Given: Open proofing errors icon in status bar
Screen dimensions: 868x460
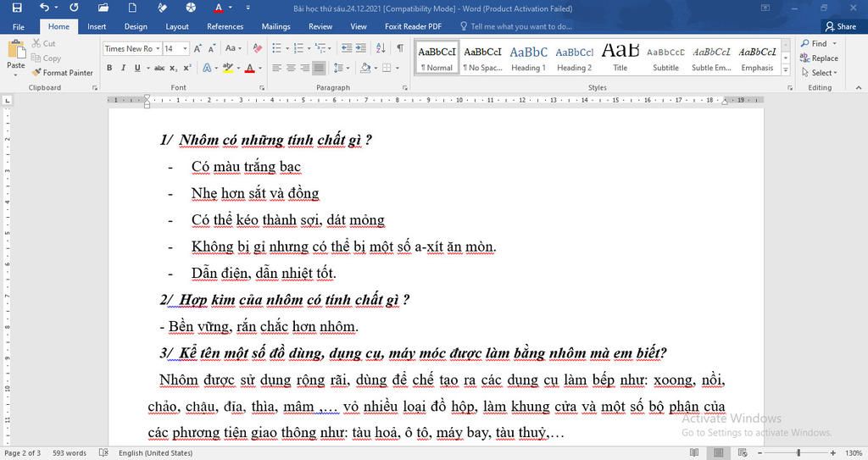Looking at the screenshot, I should [103, 453].
